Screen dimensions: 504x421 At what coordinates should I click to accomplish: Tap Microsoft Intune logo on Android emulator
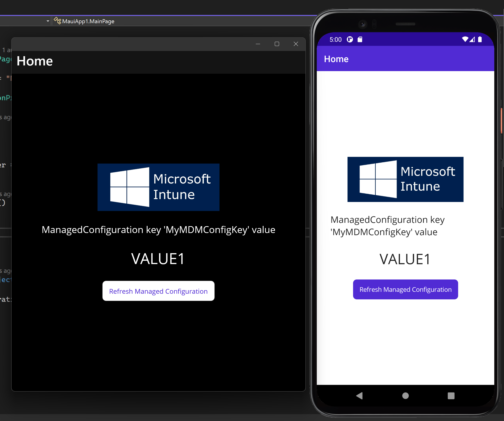tap(405, 179)
